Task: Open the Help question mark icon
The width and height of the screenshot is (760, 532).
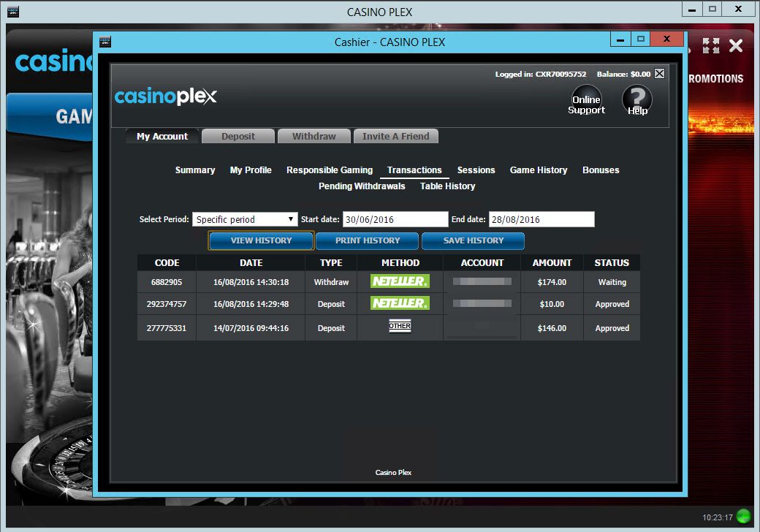Action: (637, 100)
